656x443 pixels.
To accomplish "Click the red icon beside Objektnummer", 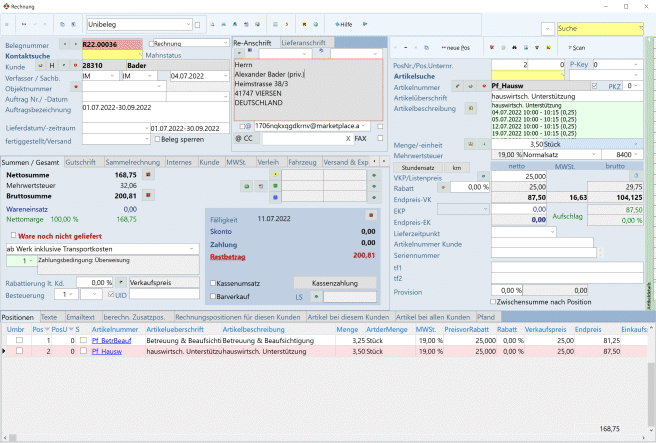I will coord(76,87).
